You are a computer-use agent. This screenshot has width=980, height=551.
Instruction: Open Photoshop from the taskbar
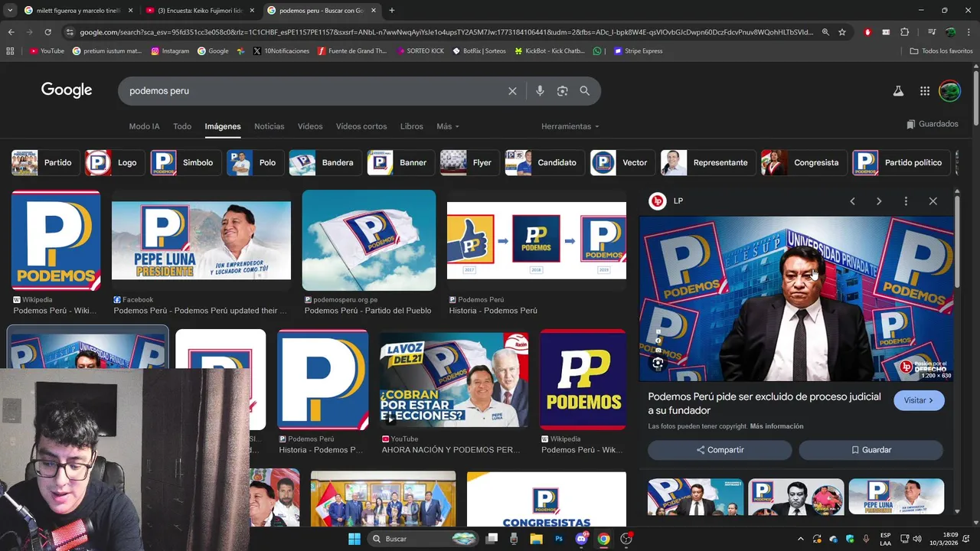click(559, 539)
